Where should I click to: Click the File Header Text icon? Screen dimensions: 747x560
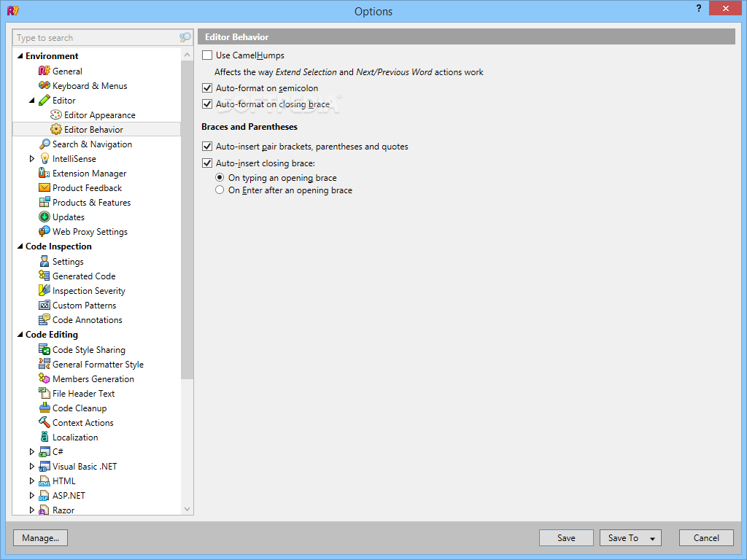[x=44, y=393]
